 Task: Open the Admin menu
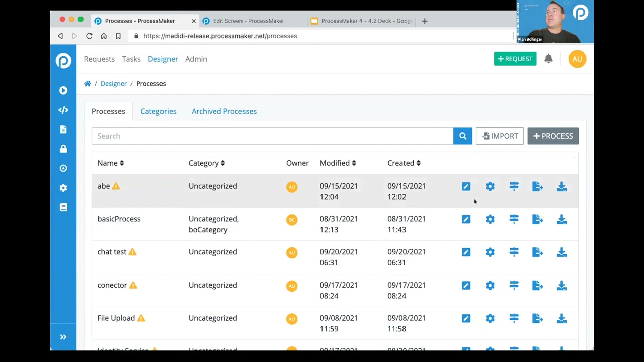coord(196,59)
